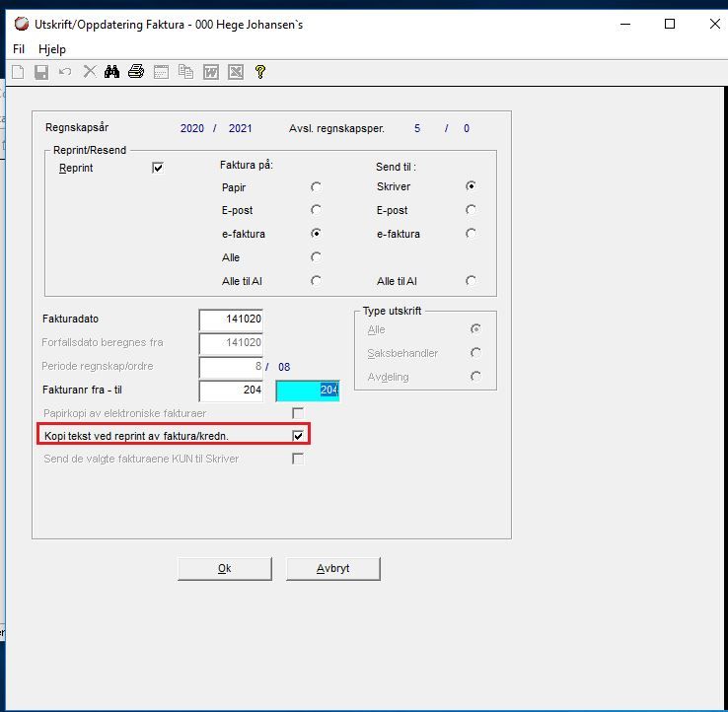This screenshot has width=728, height=712.
Task: Click the yellow question mark help icon
Action: 260,72
